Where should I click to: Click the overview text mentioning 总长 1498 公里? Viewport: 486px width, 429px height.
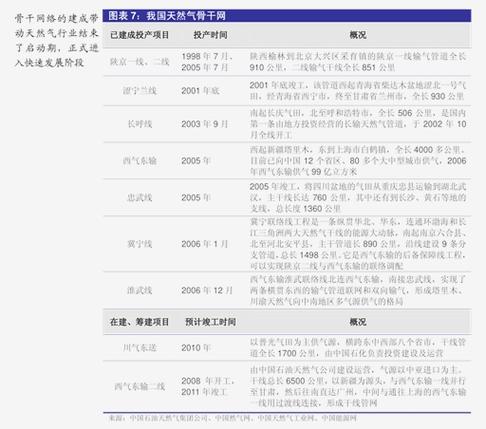pos(358,244)
